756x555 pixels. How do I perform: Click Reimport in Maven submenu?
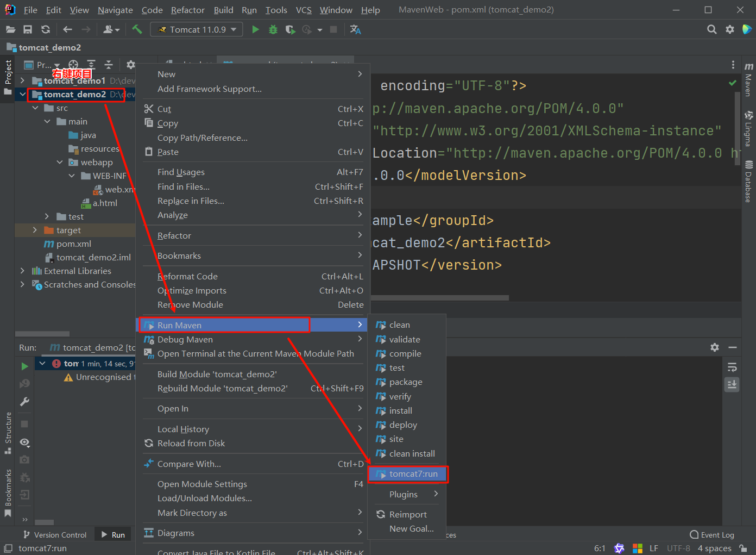(407, 514)
